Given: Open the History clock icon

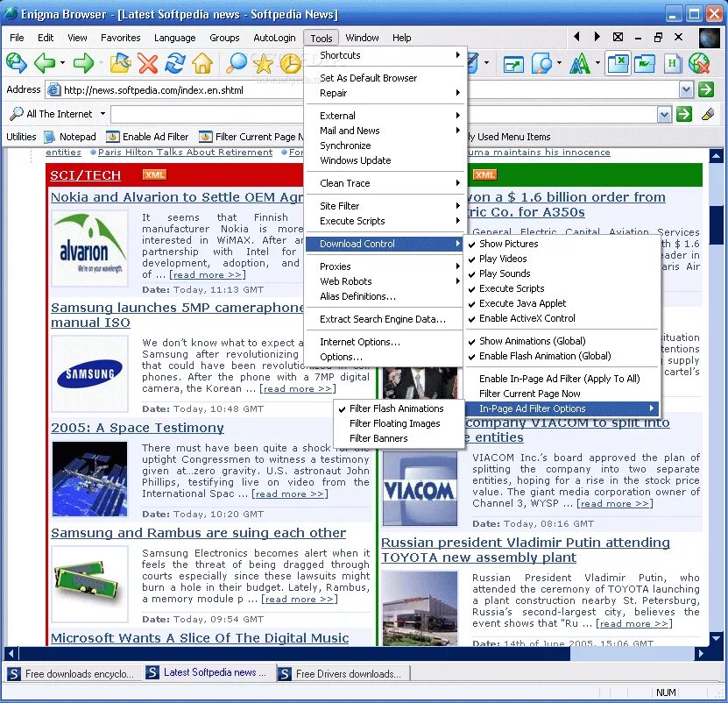Looking at the screenshot, I should (291, 64).
